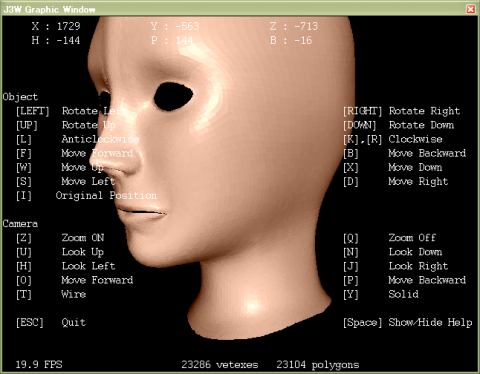Click the [ESC] Quit text
Image resolution: width=480 pixels, height=374 pixels.
tap(51, 322)
